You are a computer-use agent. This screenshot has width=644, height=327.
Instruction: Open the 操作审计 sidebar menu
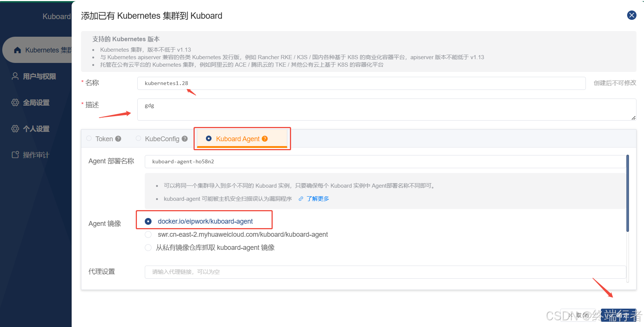36,155
